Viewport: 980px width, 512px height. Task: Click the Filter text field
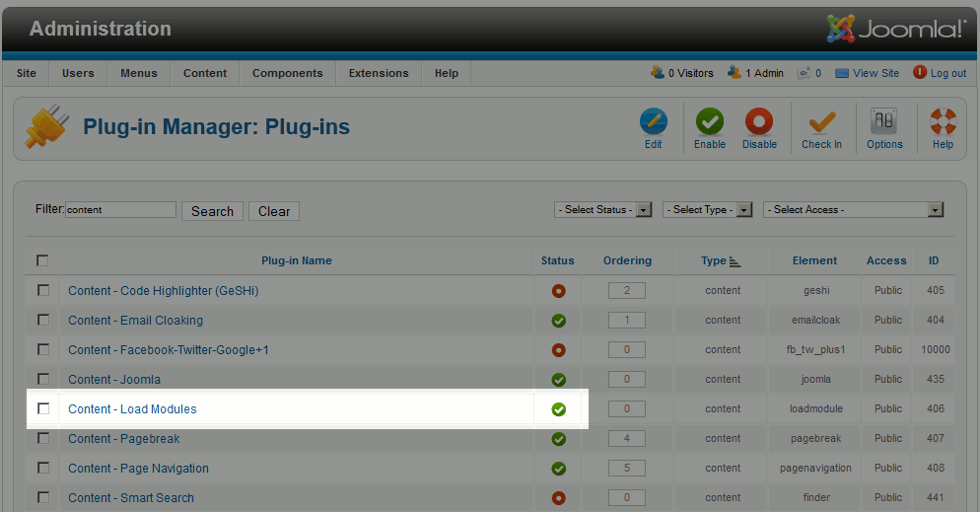click(x=120, y=209)
